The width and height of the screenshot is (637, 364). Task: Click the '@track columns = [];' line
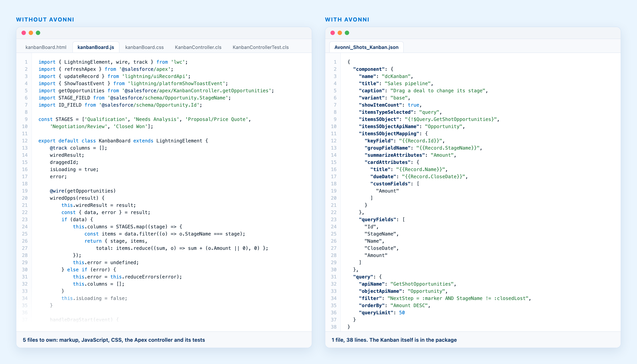(x=78, y=148)
